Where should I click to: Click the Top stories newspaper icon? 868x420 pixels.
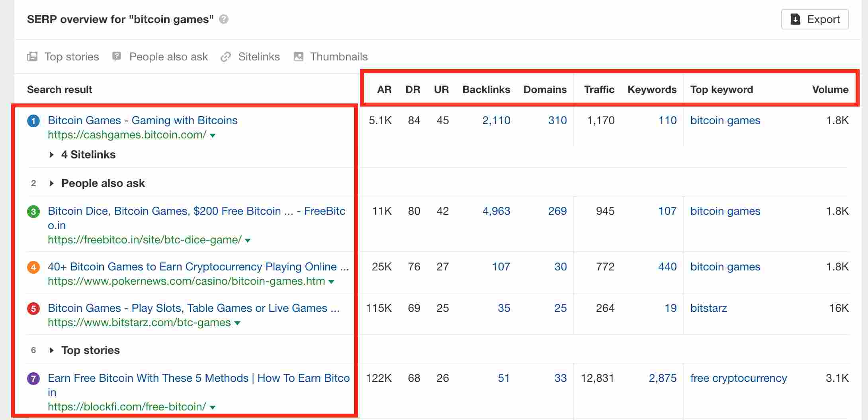click(32, 56)
